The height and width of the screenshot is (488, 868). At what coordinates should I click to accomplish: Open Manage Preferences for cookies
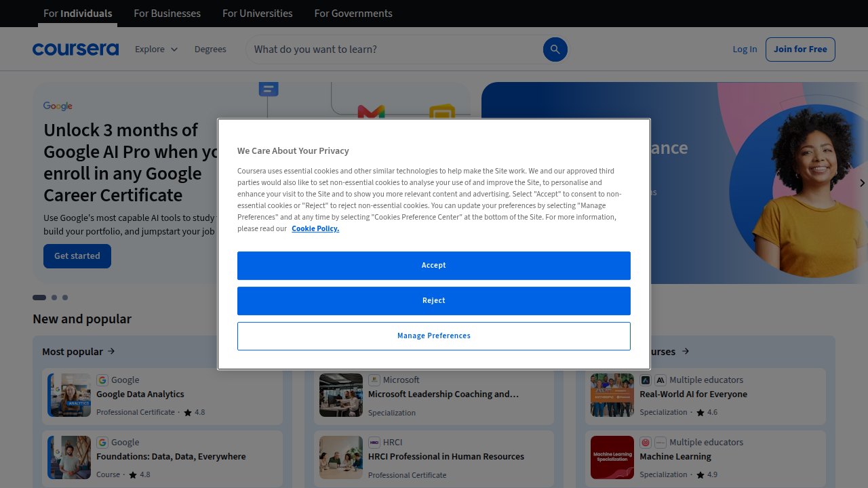434,336
